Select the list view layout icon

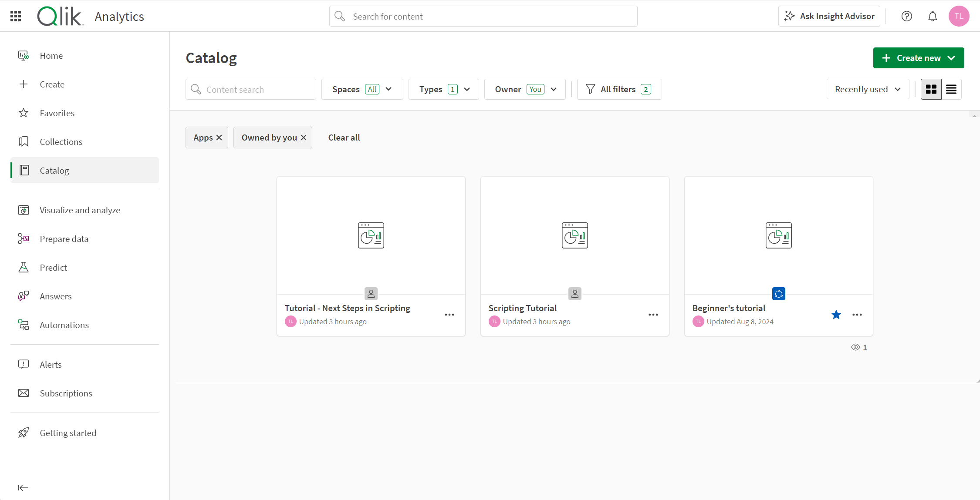(x=951, y=89)
